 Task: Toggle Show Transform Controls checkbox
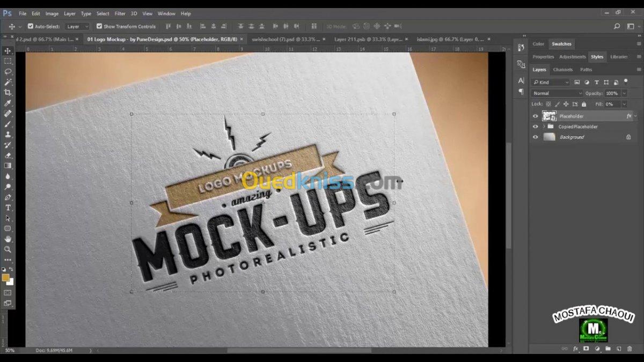(99, 26)
